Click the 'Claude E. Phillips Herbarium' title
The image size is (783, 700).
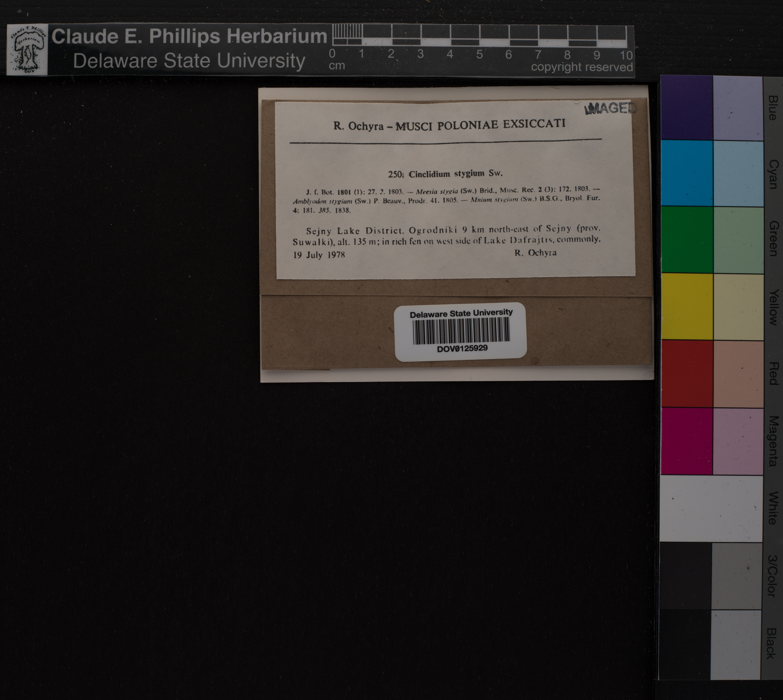point(189,37)
